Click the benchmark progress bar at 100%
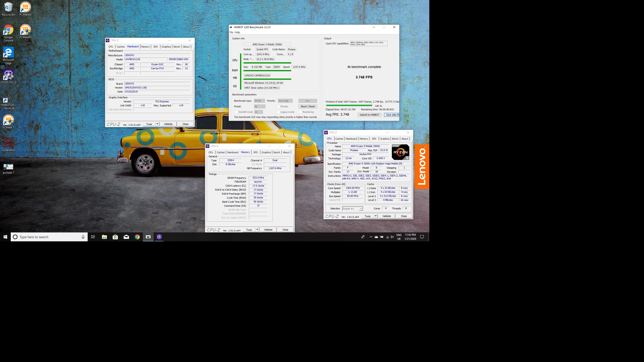Image resolution: width=644 pixels, height=362 pixels. (x=349, y=106)
